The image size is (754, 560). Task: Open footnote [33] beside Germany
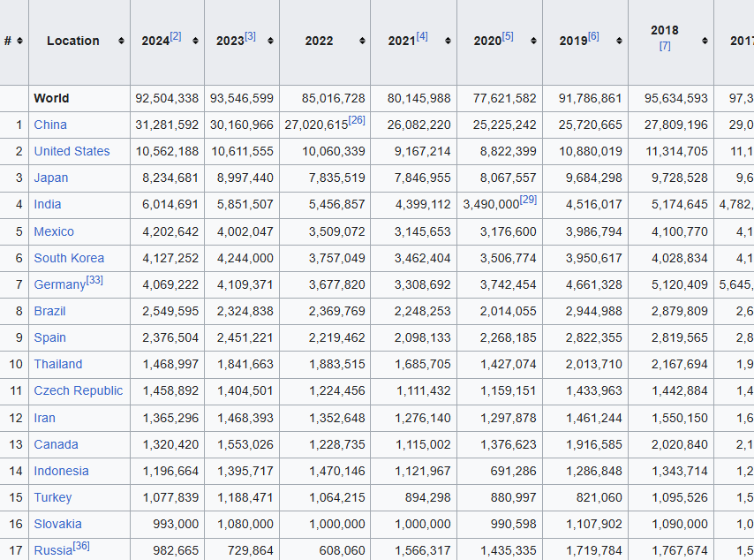coord(94,279)
